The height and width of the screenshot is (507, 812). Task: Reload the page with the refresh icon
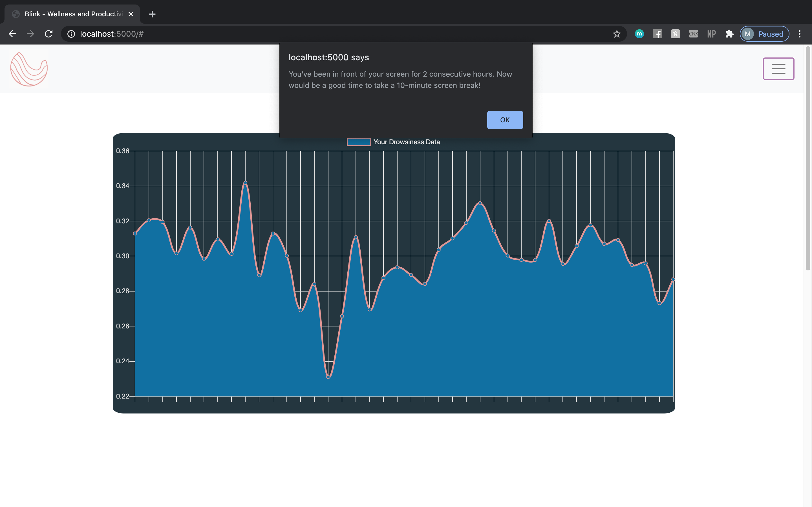click(x=49, y=34)
